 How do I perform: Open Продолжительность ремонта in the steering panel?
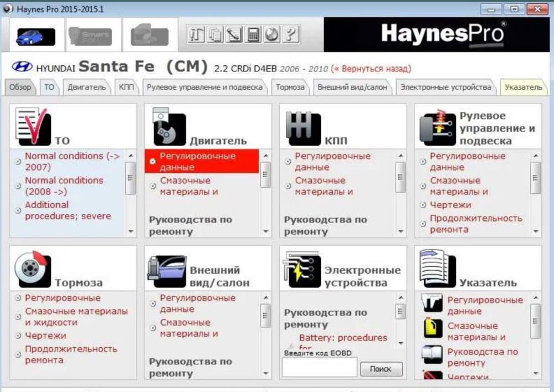pyautogui.click(x=476, y=224)
